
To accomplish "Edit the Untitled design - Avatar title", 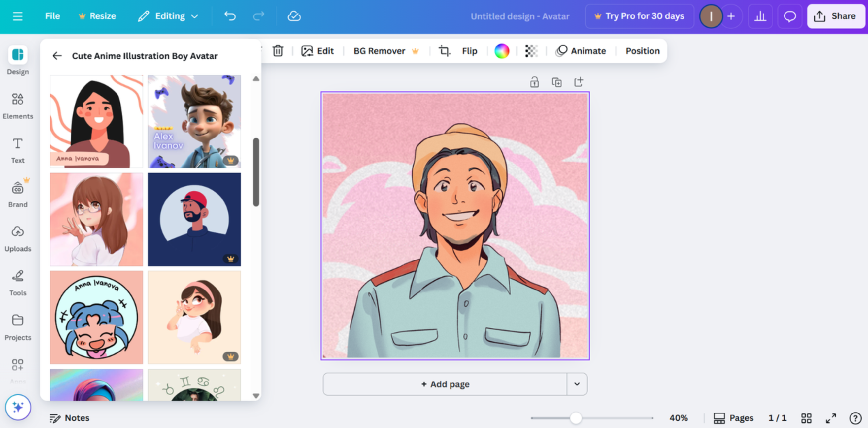I will [520, 16].
